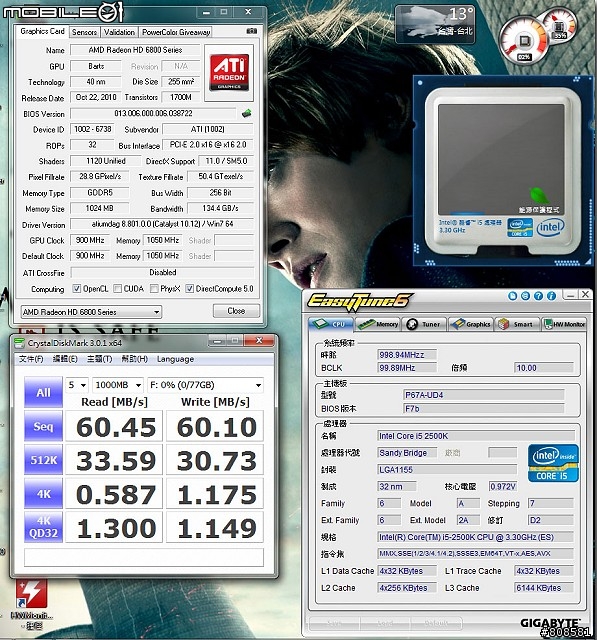Screen dimensions: 597x640
Task: Select the Memory tab in EasyTune6
Action: click(x=378, y=324)
